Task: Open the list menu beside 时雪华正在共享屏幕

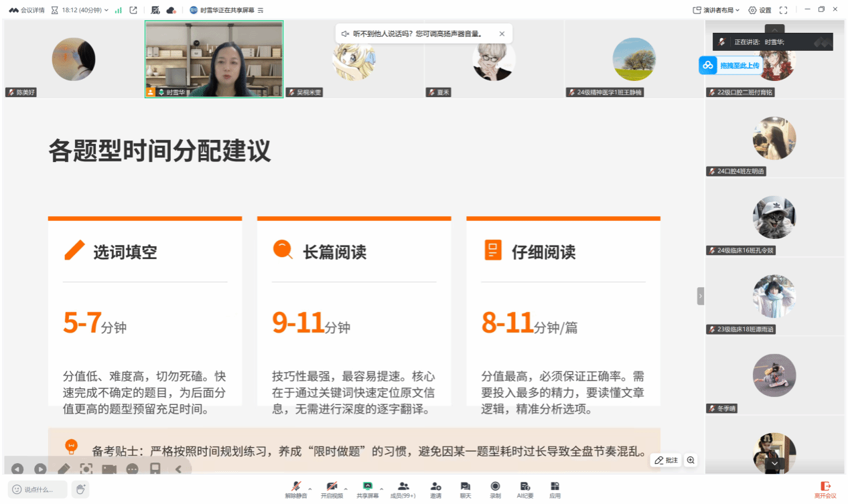Action: [261, 10]
